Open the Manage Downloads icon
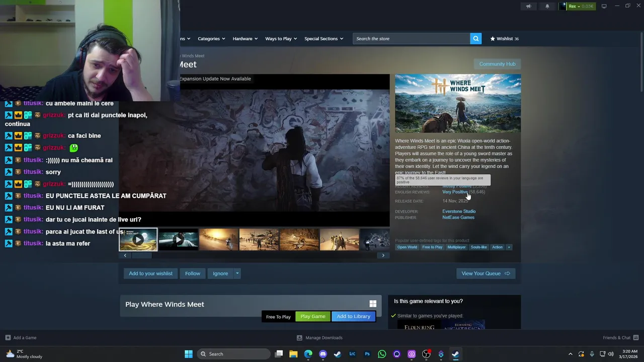644x362 pixels. tap(299, 338)
